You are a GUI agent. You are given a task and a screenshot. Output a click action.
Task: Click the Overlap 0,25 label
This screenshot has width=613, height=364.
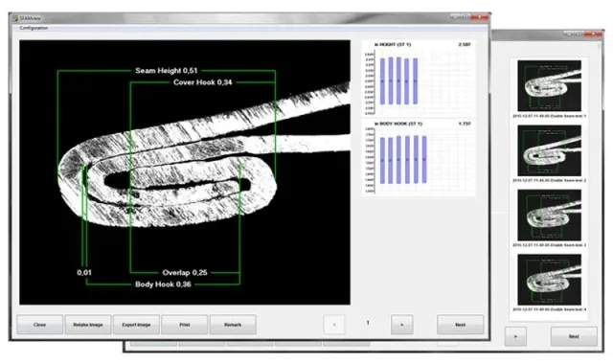tap(185, 272)
